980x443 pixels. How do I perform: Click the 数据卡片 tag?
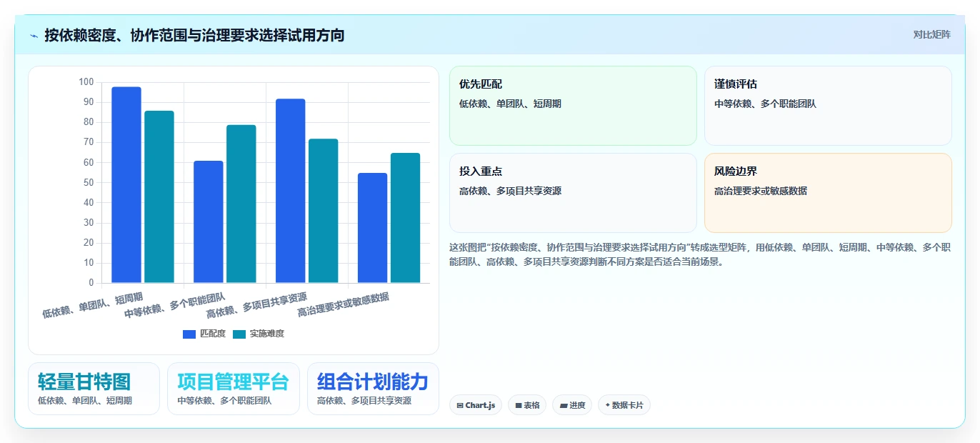[x=624, y=405]
